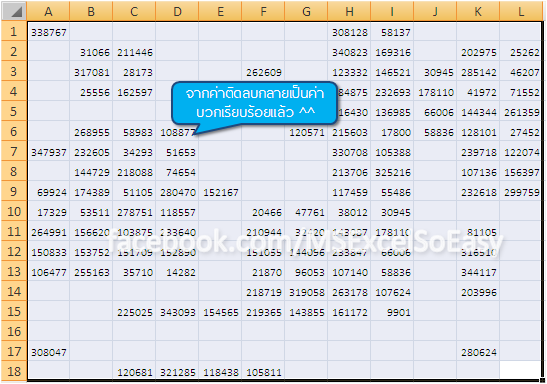The width and height of the screenshot is (547, 384).
Task: Click cell containing 152167 in column E
Action: pos(220,192)
